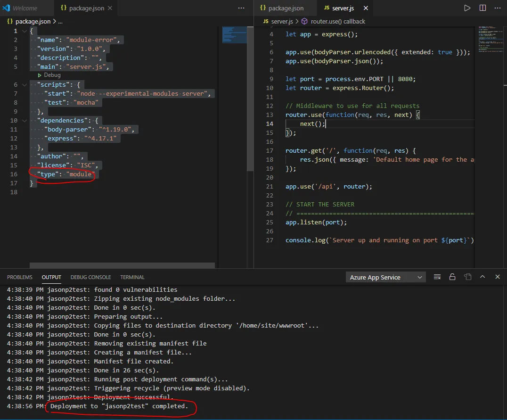Click package.json breadcrumb in left editor
The image size is (507, 420).
coord(33,21)
